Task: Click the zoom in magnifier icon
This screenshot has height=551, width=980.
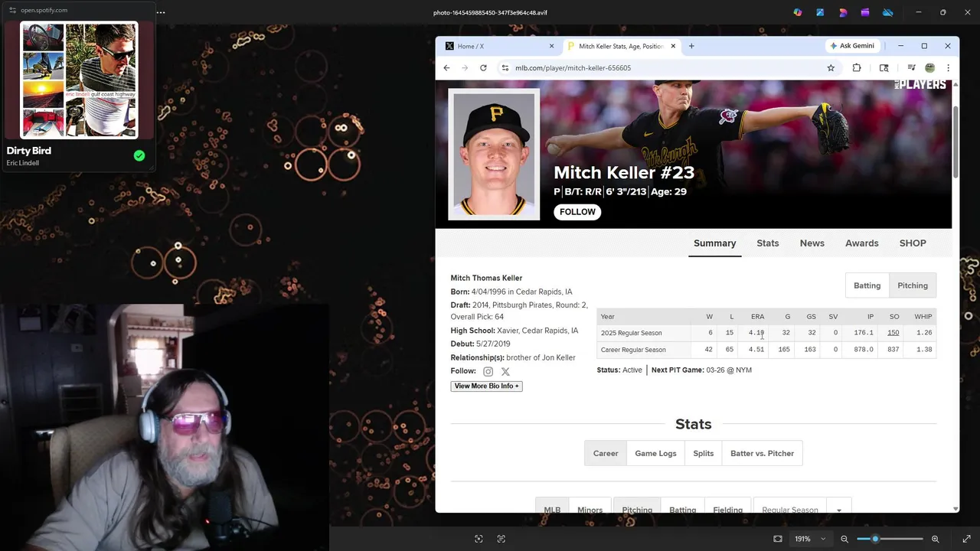Action: click(935, 539)
